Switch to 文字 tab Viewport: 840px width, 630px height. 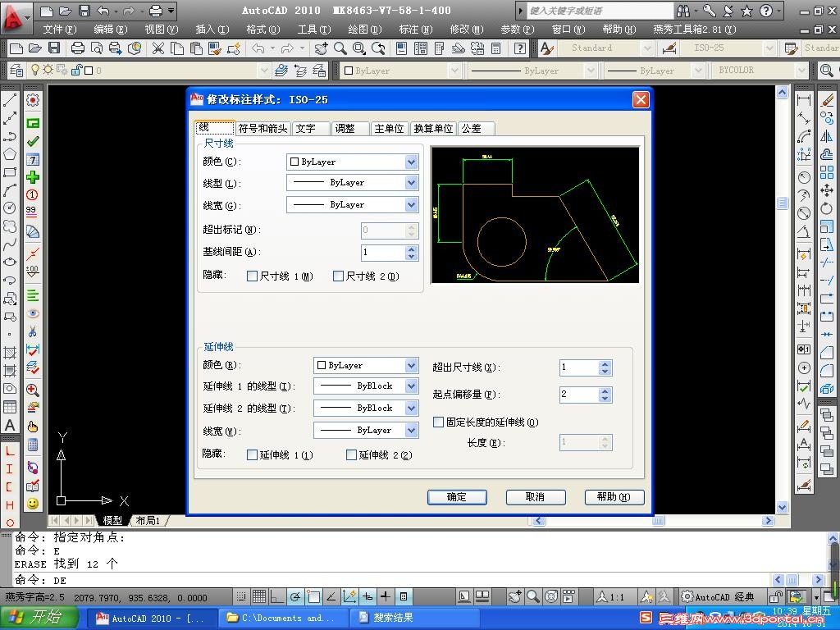(310, 129)
